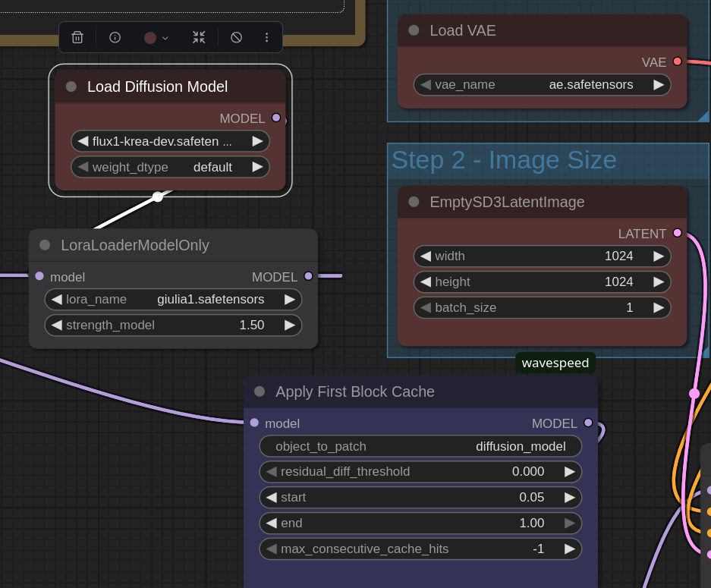The height and width of the screenshot is (588, 711).
Task: Open node info from the toolbar
Action: [115, 37]
